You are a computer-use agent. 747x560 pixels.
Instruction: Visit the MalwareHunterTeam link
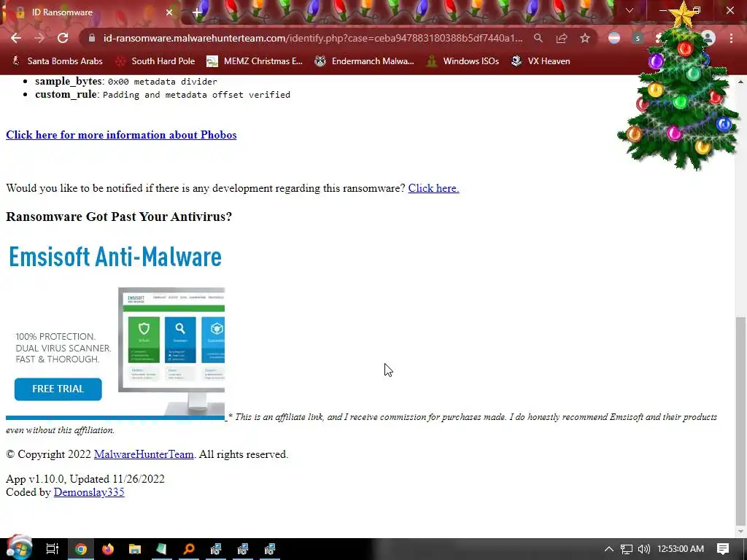click(144, 454)
